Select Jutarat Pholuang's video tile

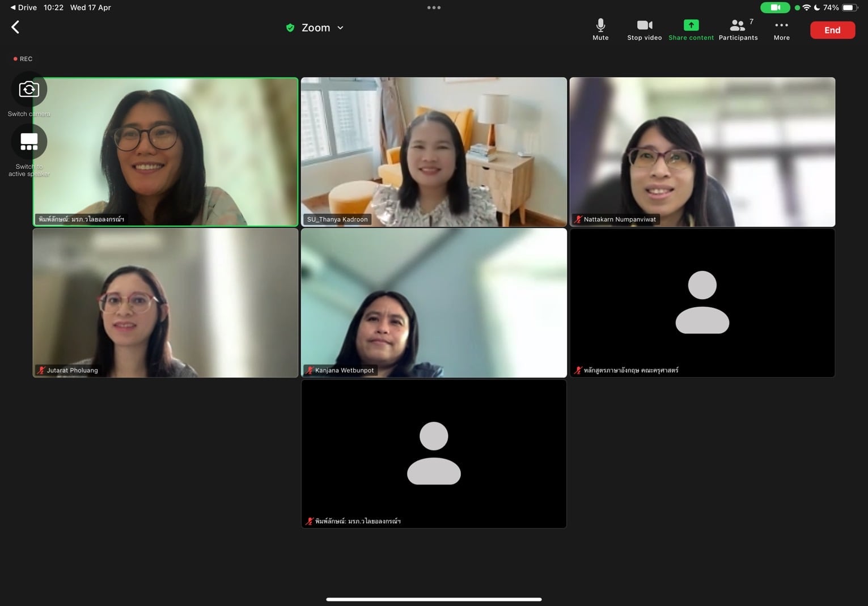click(x=165, y=303)
